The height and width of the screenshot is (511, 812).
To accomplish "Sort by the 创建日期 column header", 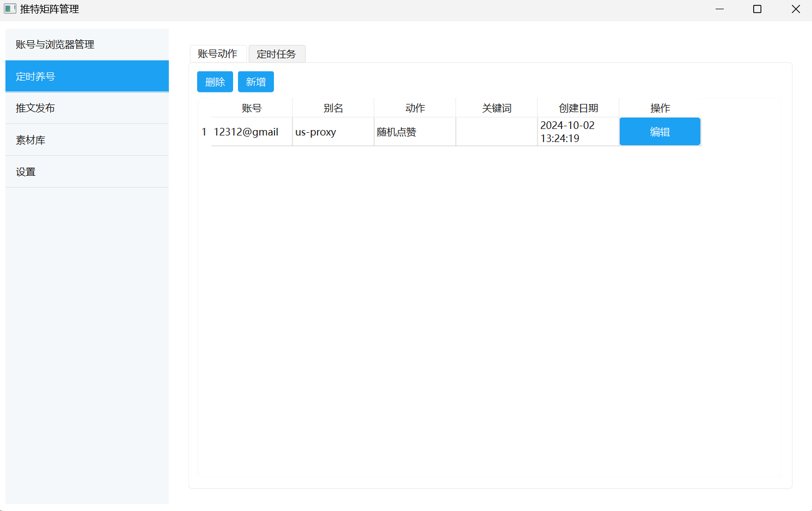I will click(578, 108).
